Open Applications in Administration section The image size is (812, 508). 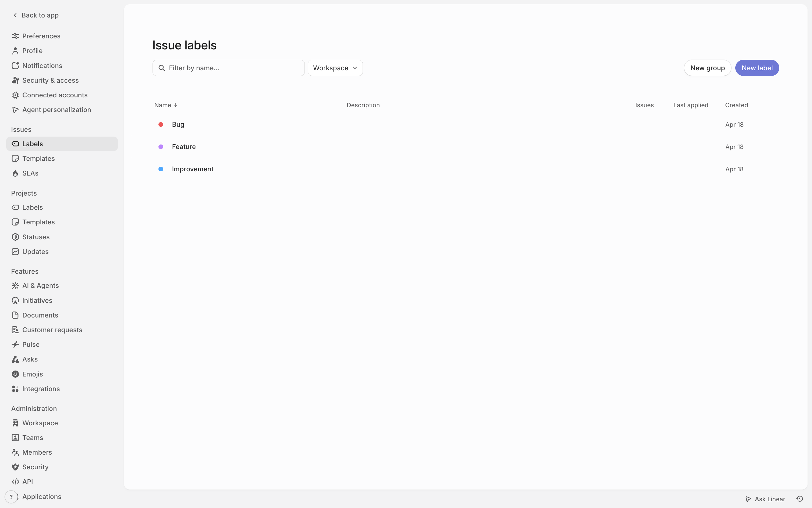62,497
